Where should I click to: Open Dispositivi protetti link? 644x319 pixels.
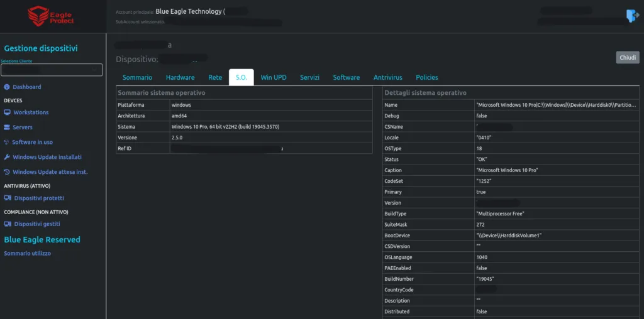(39, 198)
